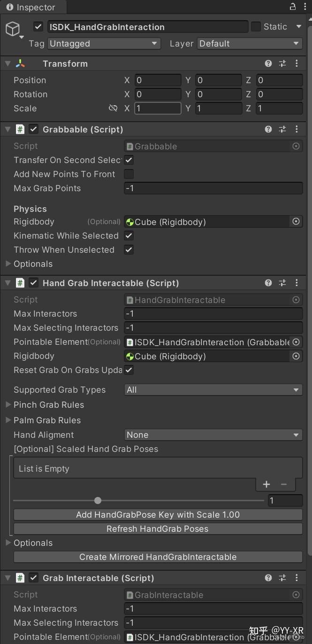The height and width of the screenshot is (644, 312).
Task: Select the Inspector tab
Action: point(33,7)
